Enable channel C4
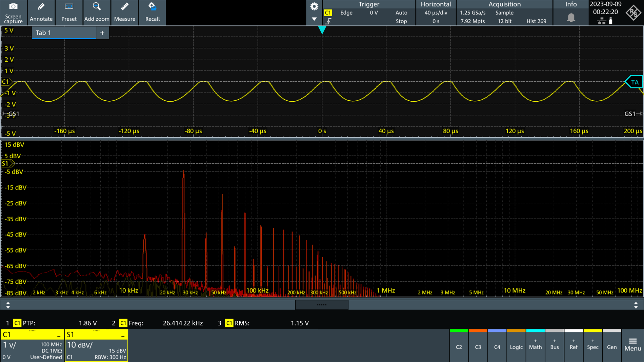This screenshot has height=362, width=644. 497,346
